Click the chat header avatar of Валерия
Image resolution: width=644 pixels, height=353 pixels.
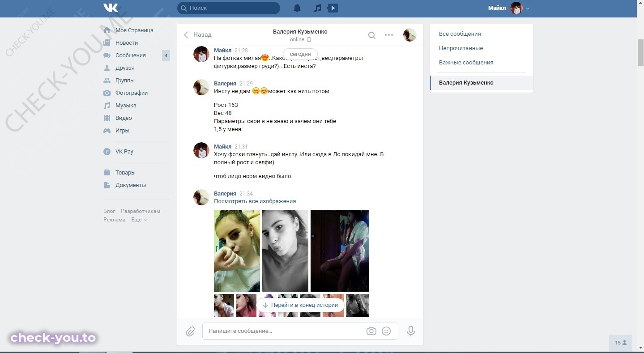[410, 35]
